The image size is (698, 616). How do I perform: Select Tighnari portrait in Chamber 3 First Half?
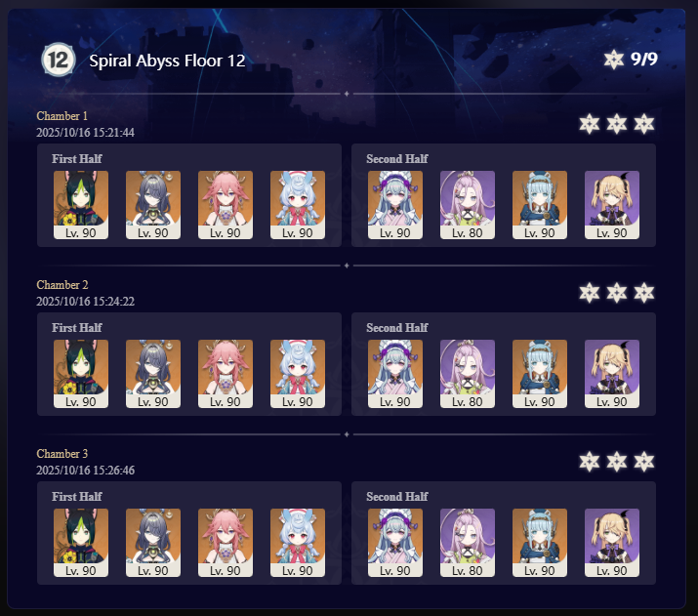[x=81, y=543]
